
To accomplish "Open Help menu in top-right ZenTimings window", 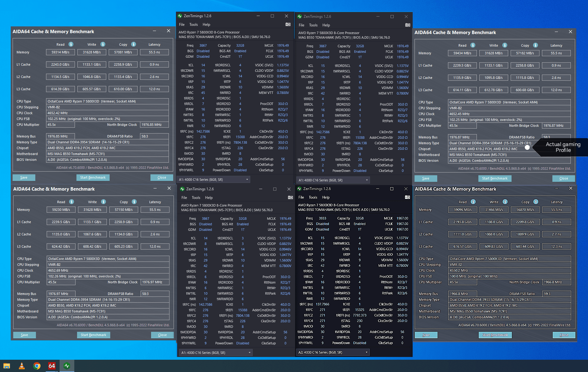I will tap(326, 25).
